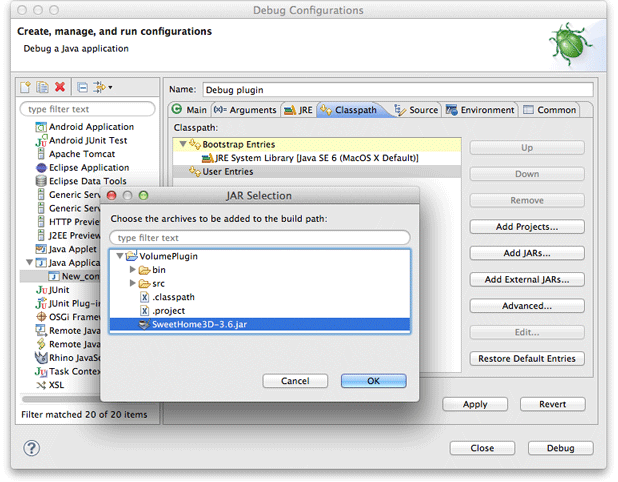The width and height of the screenshot is (618, 482).
Task: Select the .classpath file entry
Action: (173, 297)
